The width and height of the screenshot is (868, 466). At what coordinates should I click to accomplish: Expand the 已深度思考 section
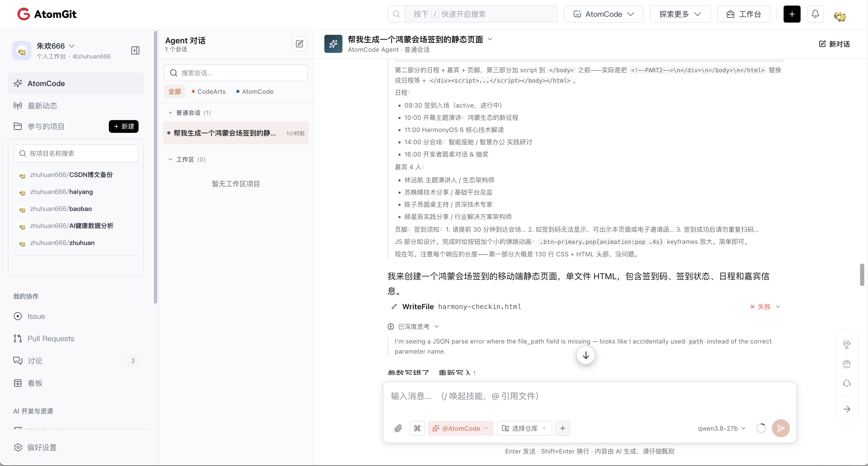413,327
